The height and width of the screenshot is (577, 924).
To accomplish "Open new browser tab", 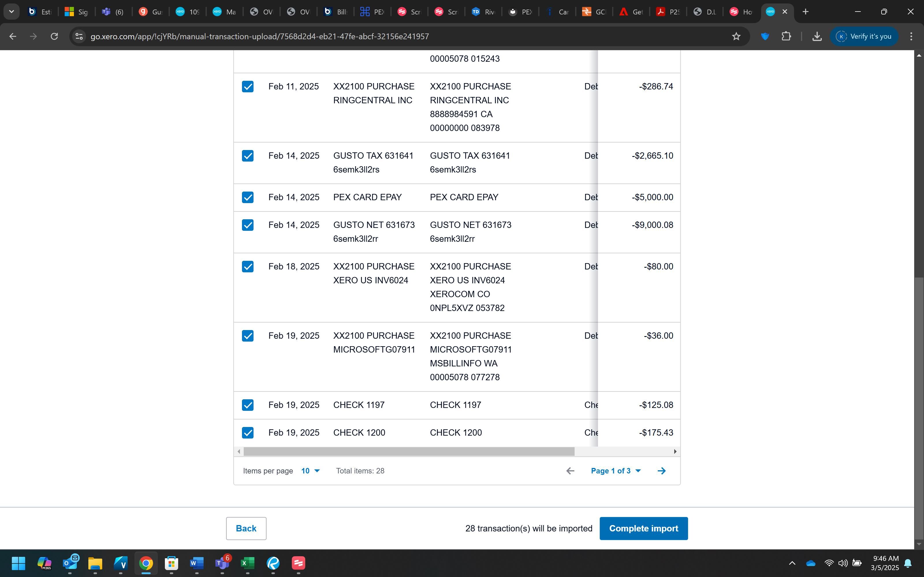I will click(x=806, y=12).
